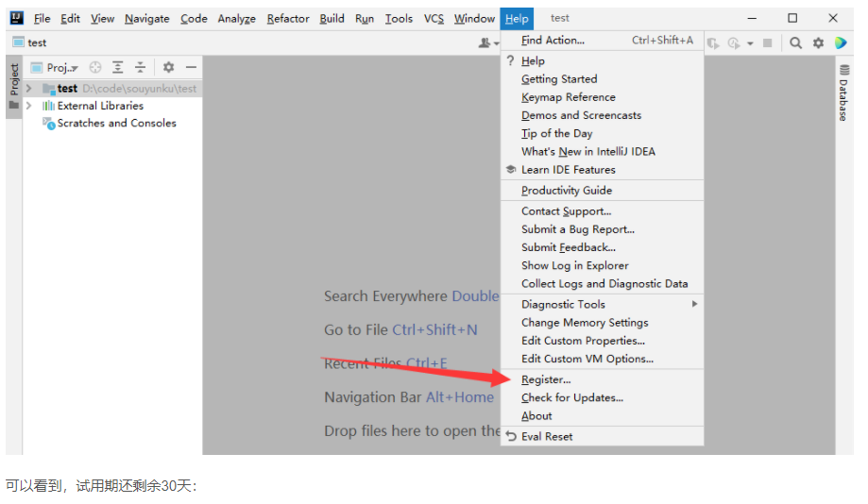Choose Edit Custom VM Options
This screenshot has width=868, height=504.
click(603, 359)
